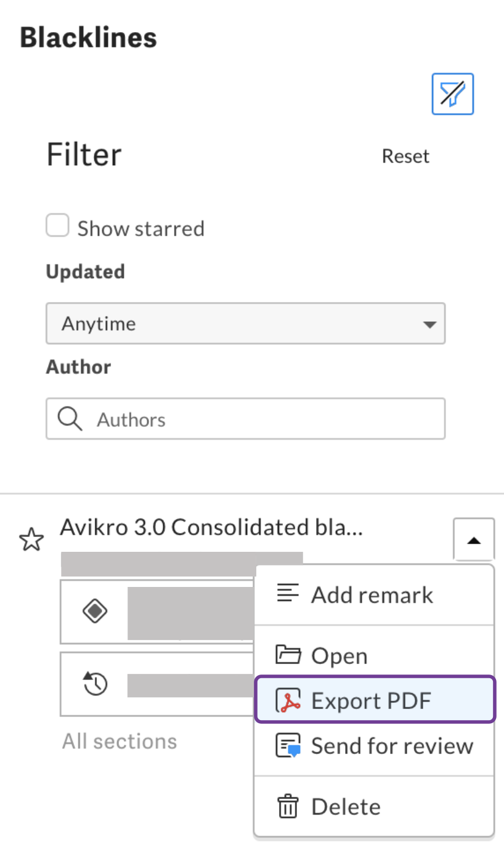Viewport: 504px width, 857px height.
Task: Select Export PDF from the context menu
Action: click(370, 700)
